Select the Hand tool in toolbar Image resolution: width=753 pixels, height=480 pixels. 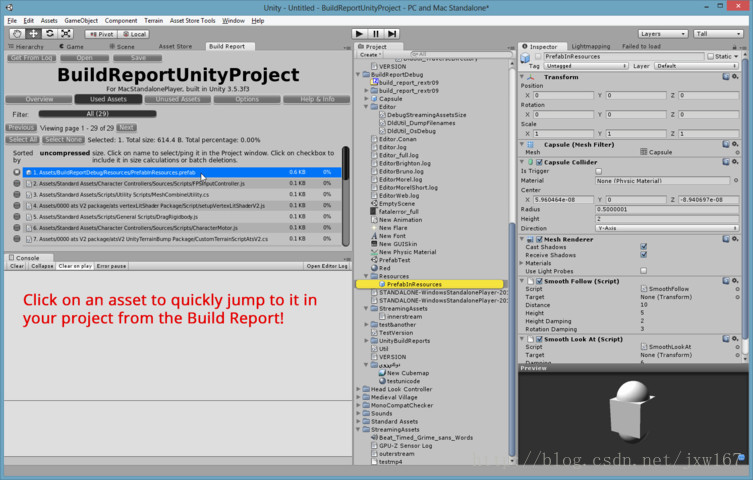point(17,34)
